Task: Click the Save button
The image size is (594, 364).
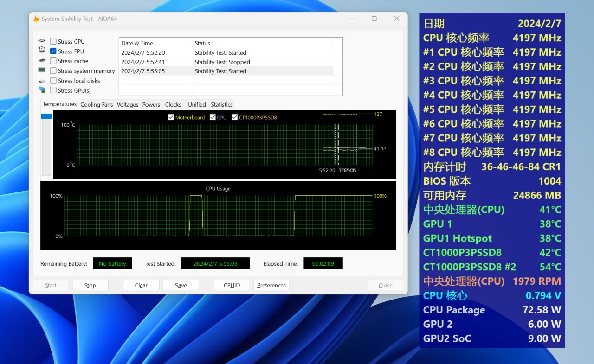Action: [x=181, y=285]
